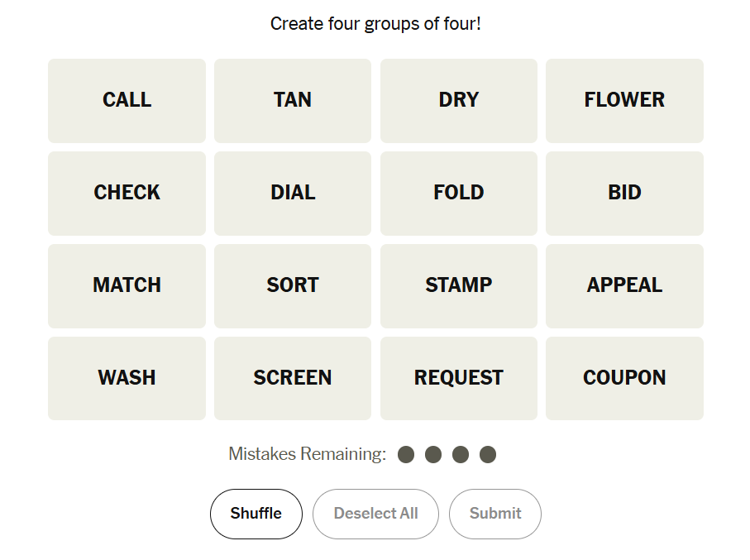Select the MATCH tile
This screenshot has height=560, width=750.
(127, 285)
